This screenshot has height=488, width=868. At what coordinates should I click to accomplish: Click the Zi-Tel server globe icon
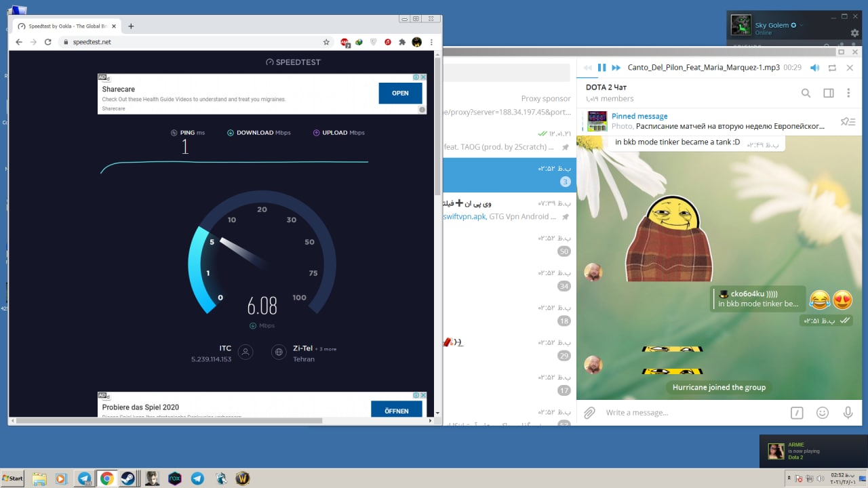click(x=279, y=352)
